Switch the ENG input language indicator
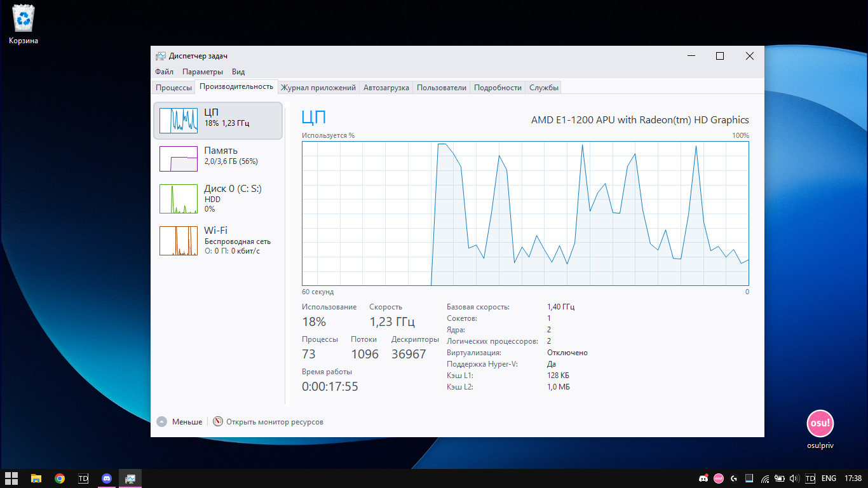This screenshot has height=488, width=868. tap(829, 478)
